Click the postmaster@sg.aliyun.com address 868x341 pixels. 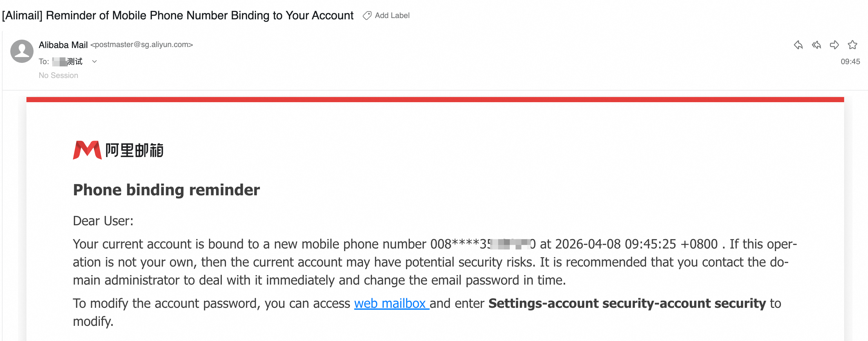tap(142, 44)
